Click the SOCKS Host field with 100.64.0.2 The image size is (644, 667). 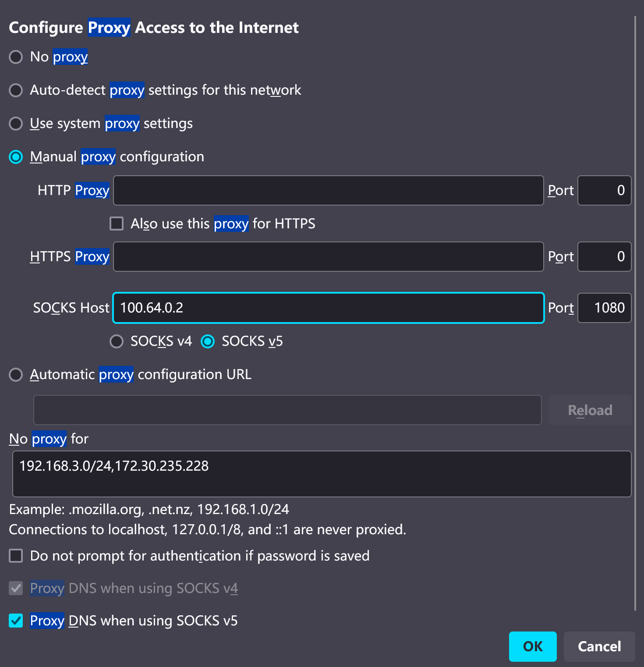pyautogui.click(x=328, y=308)
